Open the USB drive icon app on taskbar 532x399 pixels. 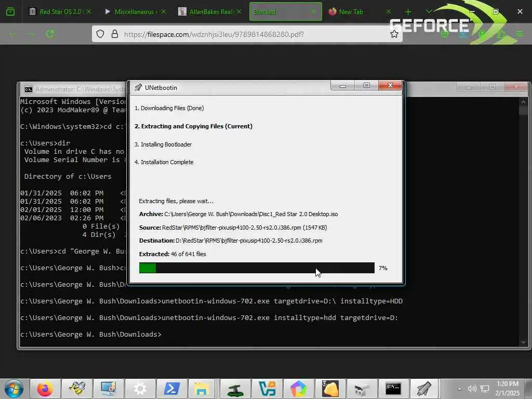362,389
